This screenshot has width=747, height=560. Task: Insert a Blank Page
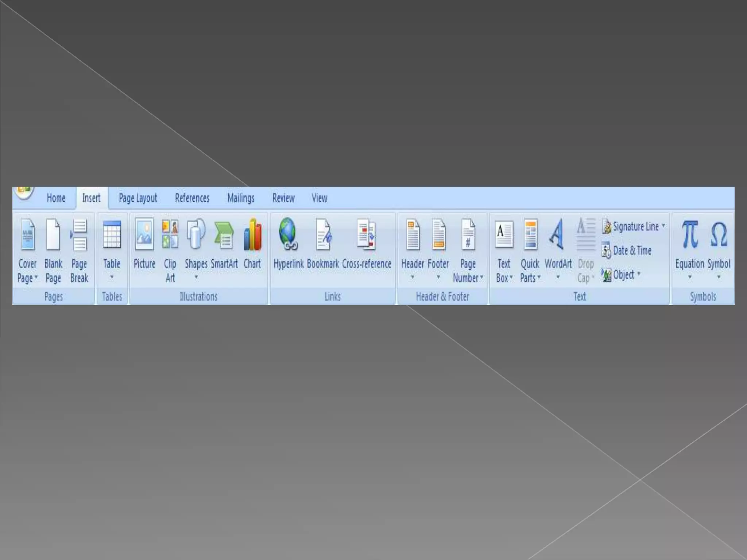[x=53, y=235]
